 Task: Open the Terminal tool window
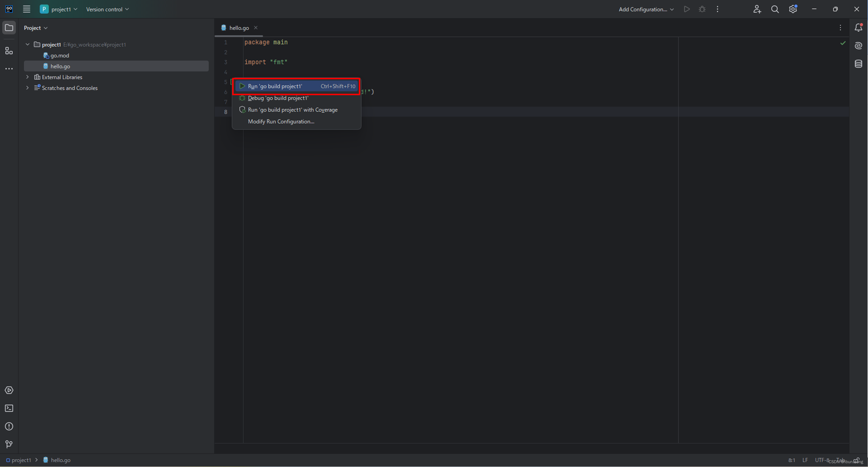pos(9,408)
